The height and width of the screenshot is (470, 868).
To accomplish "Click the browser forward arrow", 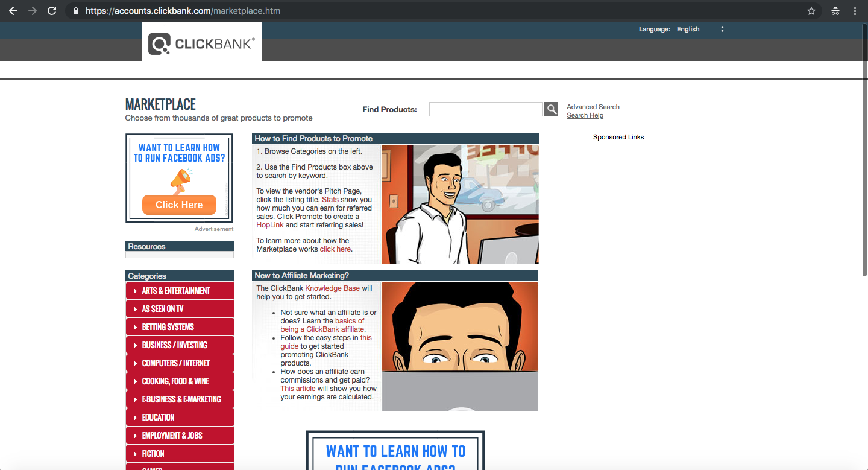I will pyautogui.click(x=33, y=11).
